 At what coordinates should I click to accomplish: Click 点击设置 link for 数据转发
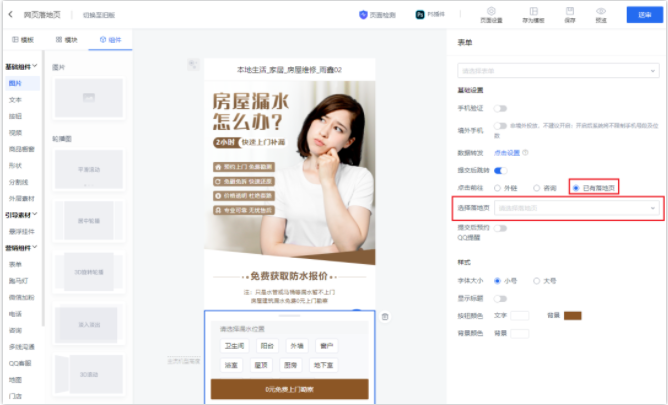pos(507,152)
